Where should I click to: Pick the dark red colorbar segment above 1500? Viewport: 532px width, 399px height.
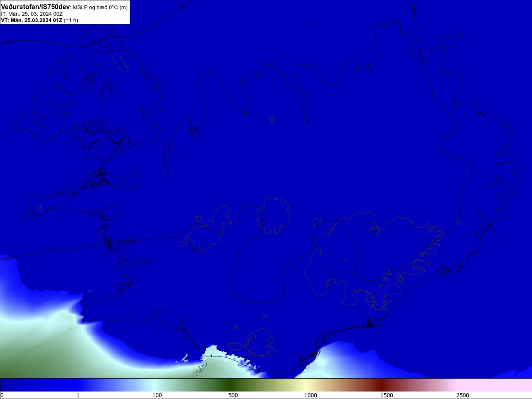click(382, 385)
